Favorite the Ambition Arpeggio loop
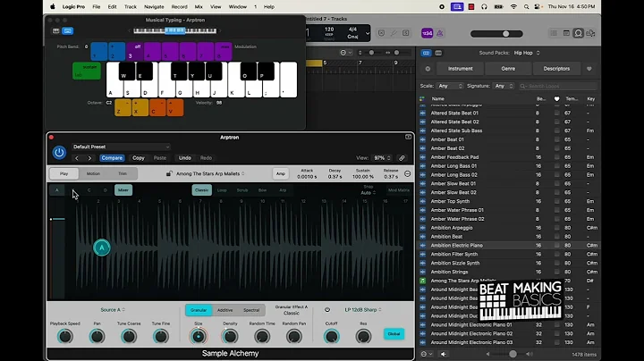 pyautogui.click(x=557, y=228)
